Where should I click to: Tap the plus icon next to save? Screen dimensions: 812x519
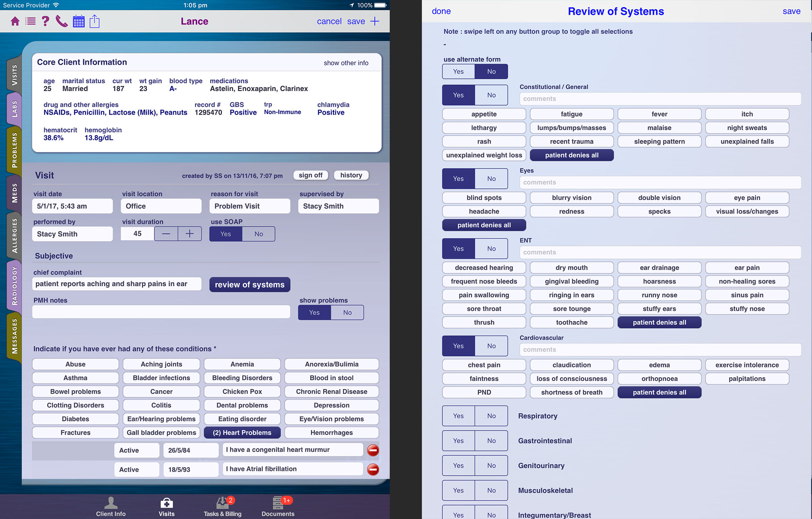coord(375,21)
